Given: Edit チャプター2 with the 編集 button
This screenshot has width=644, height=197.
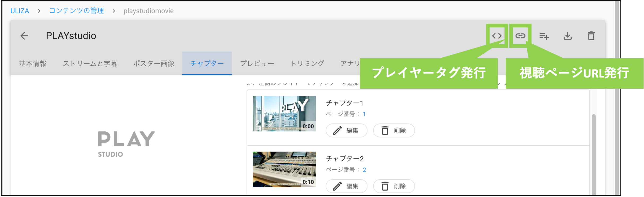Looking at the screenshot, I should tap(347, 186).
